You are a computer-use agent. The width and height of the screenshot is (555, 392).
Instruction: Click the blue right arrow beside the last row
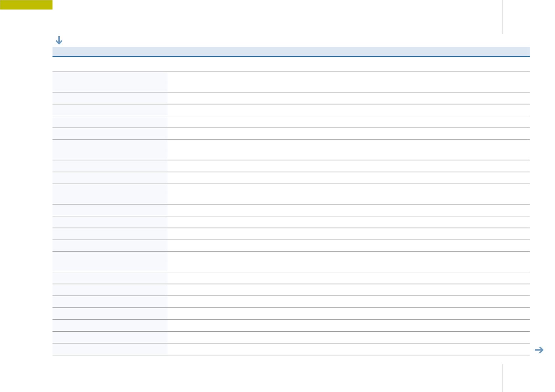(x=539, y=350)
